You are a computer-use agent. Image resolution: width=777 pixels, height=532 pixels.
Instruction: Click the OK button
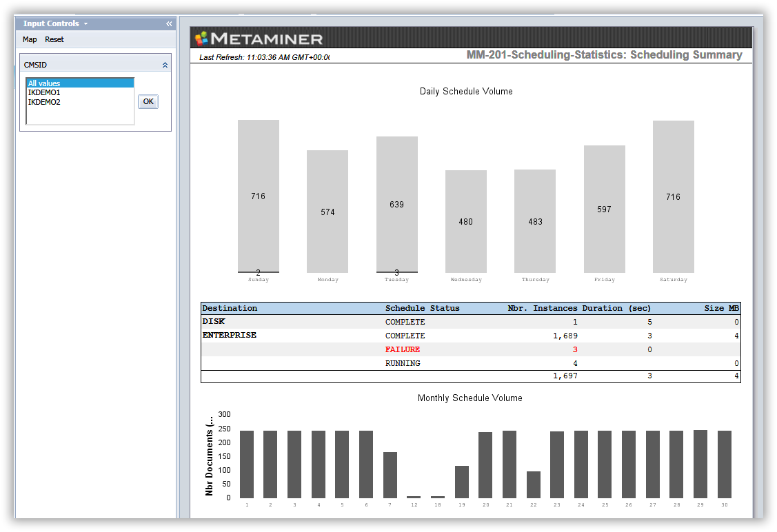pyautogui.click(x=148, y=101)
